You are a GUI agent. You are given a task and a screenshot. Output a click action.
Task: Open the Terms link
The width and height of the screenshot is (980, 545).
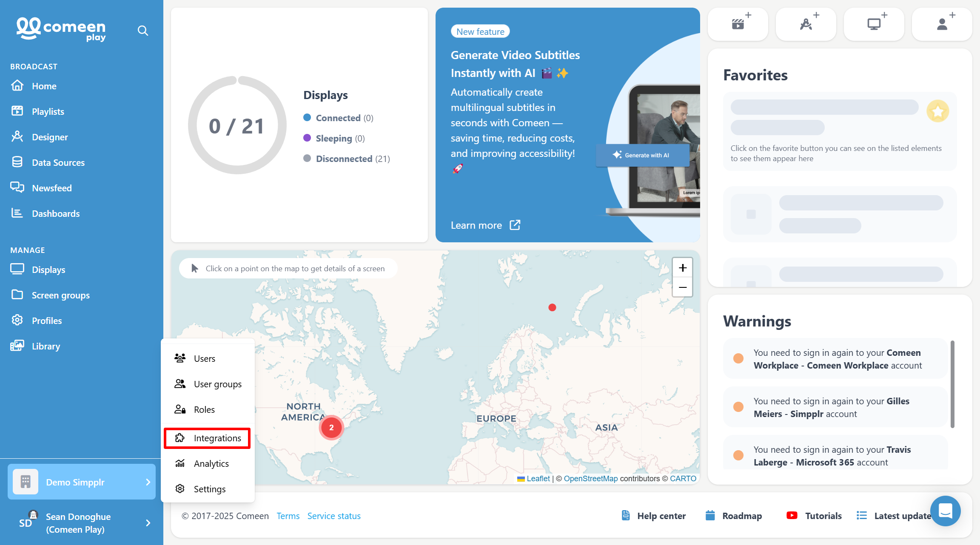[288, 516]
